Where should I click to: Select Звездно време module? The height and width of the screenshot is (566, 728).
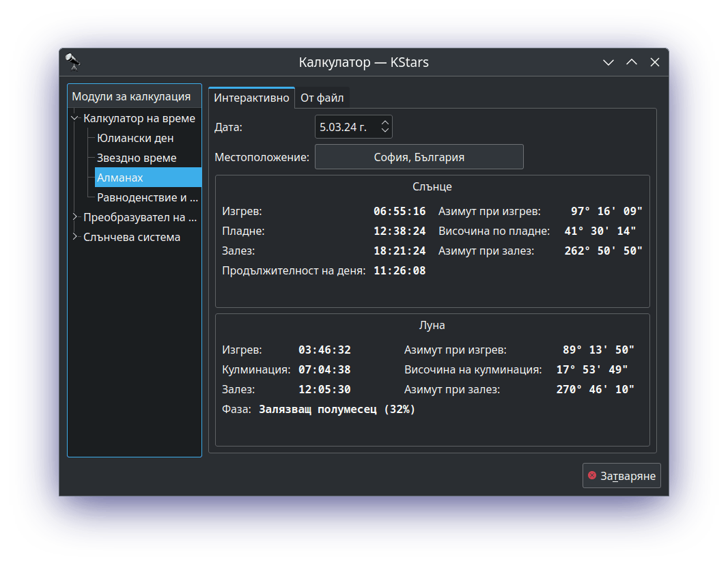(x=137, y=158)
